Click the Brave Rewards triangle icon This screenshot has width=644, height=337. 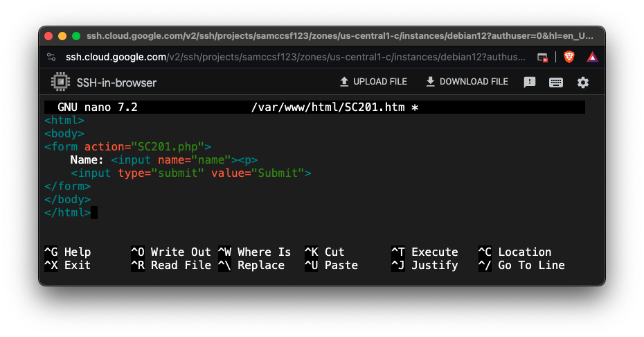(592, 57)
